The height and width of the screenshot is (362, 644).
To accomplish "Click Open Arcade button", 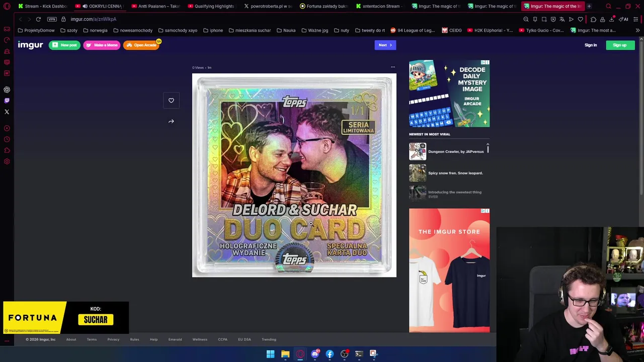I will pos(141,45).
